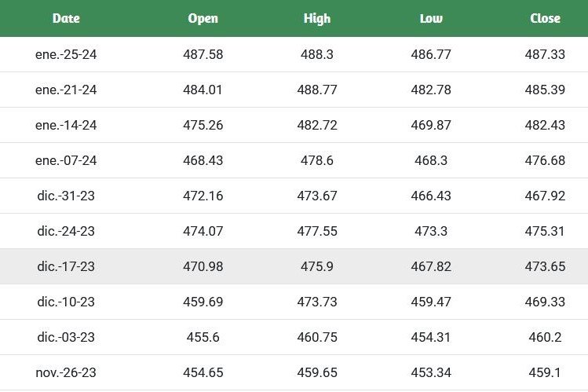This screenshot has width=588, height=392.
Task: Select Open value 487.58
Action: click(203, 54)
